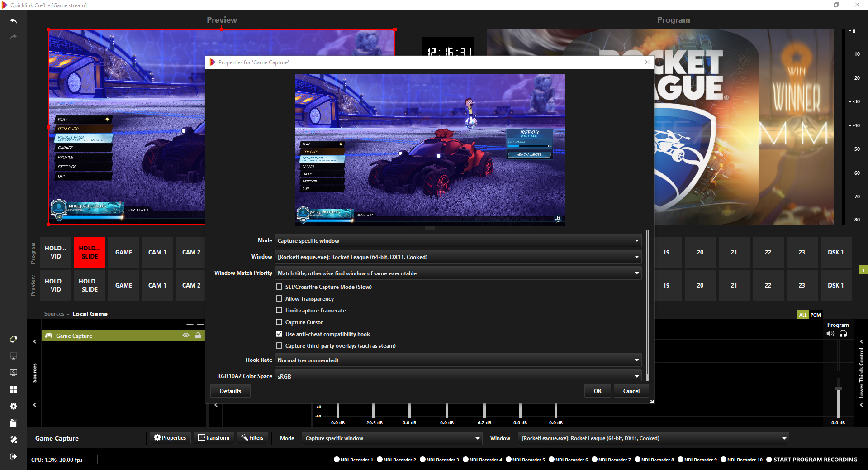
Task: Add a new source with the plus icon
Action: pos(190,325)
